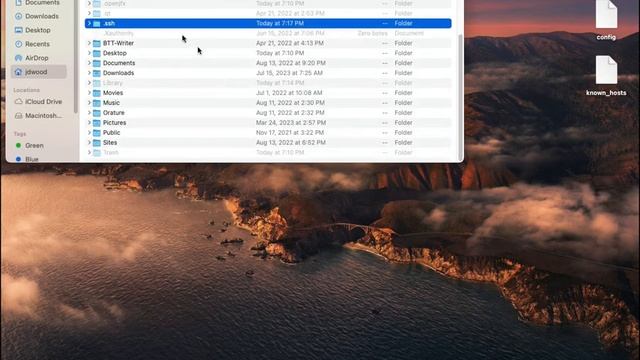Click the Sites folder icon in the list
640x360 pixels.
[x=97, y=143]
